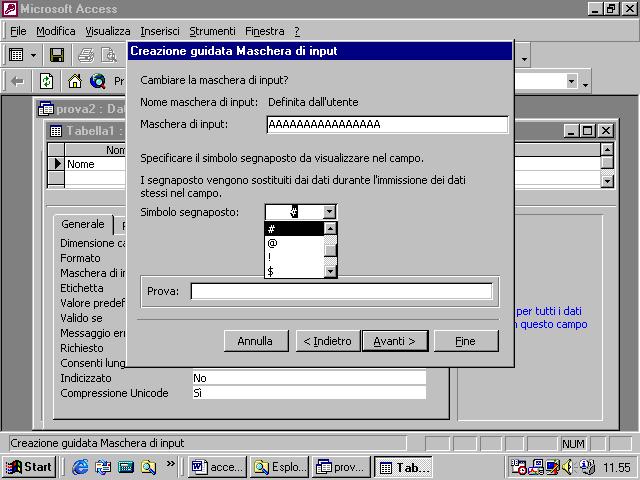Click the network computers tray icon
Image resolution: width=640 pixels, height=480 pixels.
pos(536,467)
